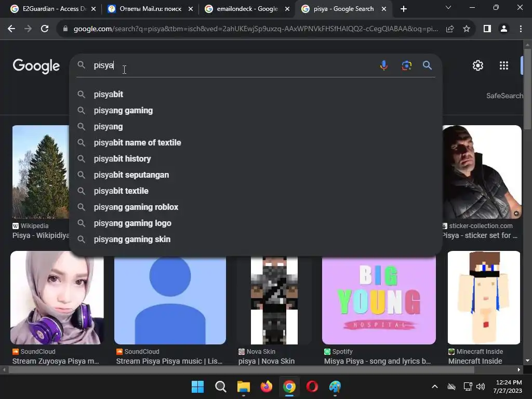
Task: Share this page via address bar icon
Action: click(450, 29)
